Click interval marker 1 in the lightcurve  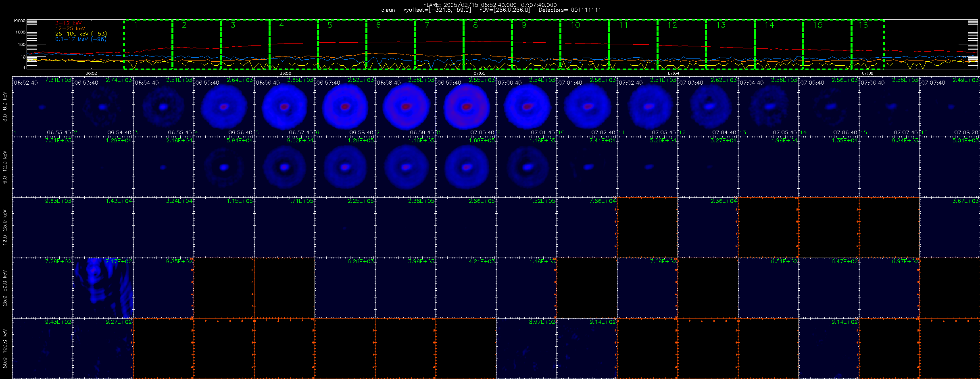click(x=136, y=25)
